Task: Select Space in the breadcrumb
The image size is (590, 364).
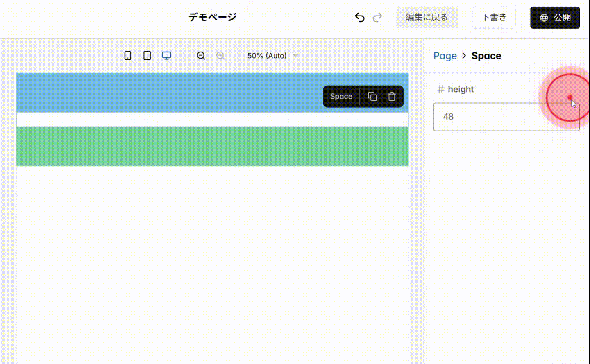Action: pyautogui.click(x=486, y=55)
